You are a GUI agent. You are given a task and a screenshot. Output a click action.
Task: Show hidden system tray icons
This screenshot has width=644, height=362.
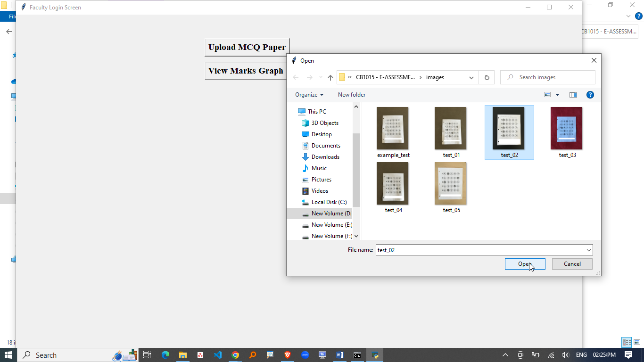coord(505,355)
